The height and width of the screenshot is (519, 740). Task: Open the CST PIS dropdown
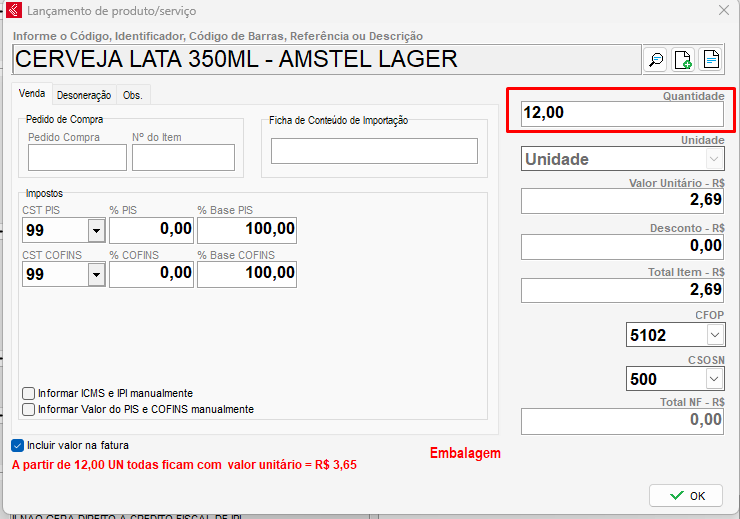[x=96, y=231]
